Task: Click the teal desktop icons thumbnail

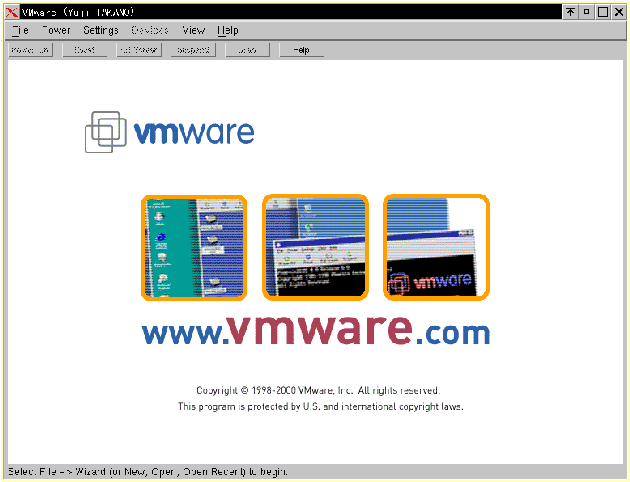Action: click(x=194, y=248)
